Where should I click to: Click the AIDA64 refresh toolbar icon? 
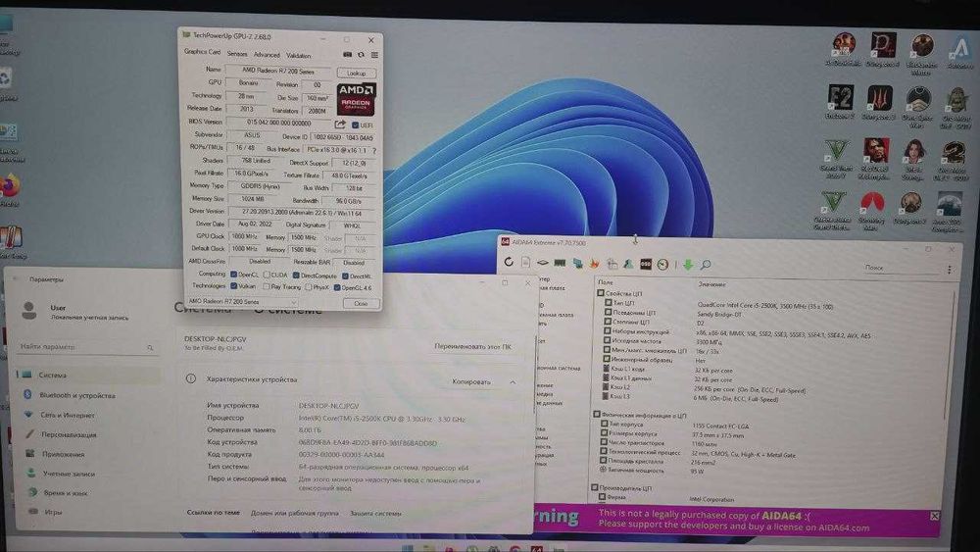pyautogui.click(x=509, y=263)
